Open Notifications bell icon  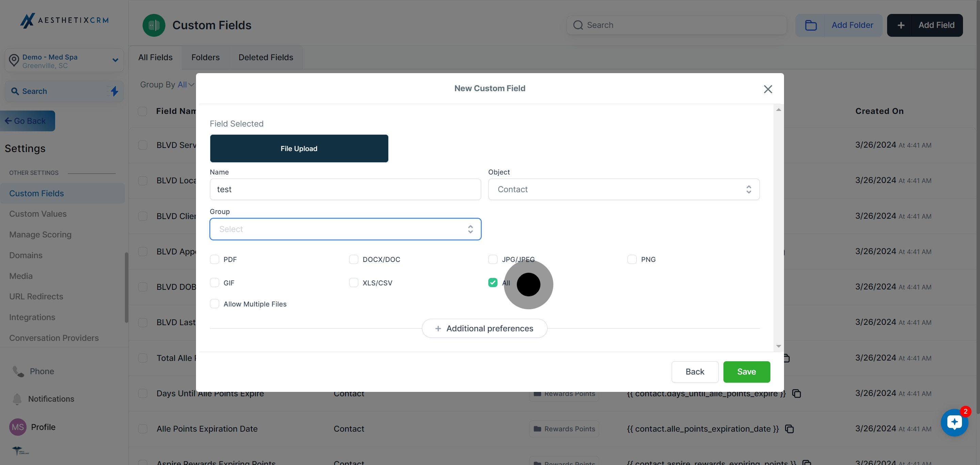[x=17, y=399]
